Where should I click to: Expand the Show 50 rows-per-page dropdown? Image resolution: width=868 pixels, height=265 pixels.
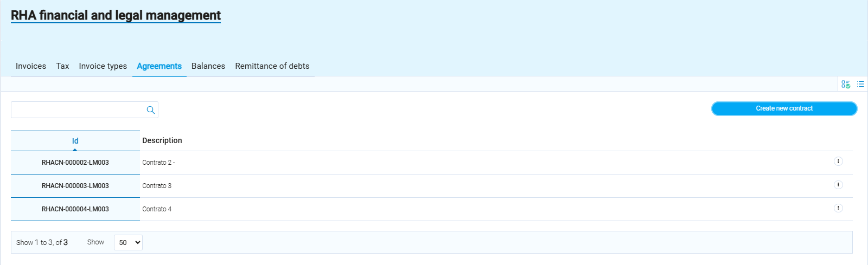(128, 242)
